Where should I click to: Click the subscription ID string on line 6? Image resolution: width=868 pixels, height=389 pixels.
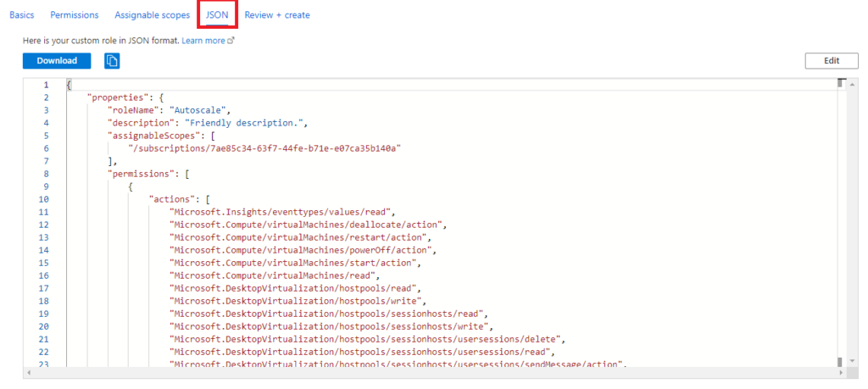264,148
